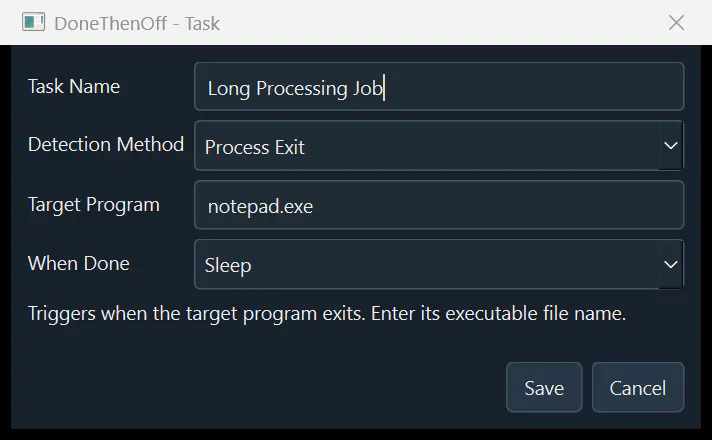Click the trigger description help text
The image size is (712, 440).
coord(326,314)
